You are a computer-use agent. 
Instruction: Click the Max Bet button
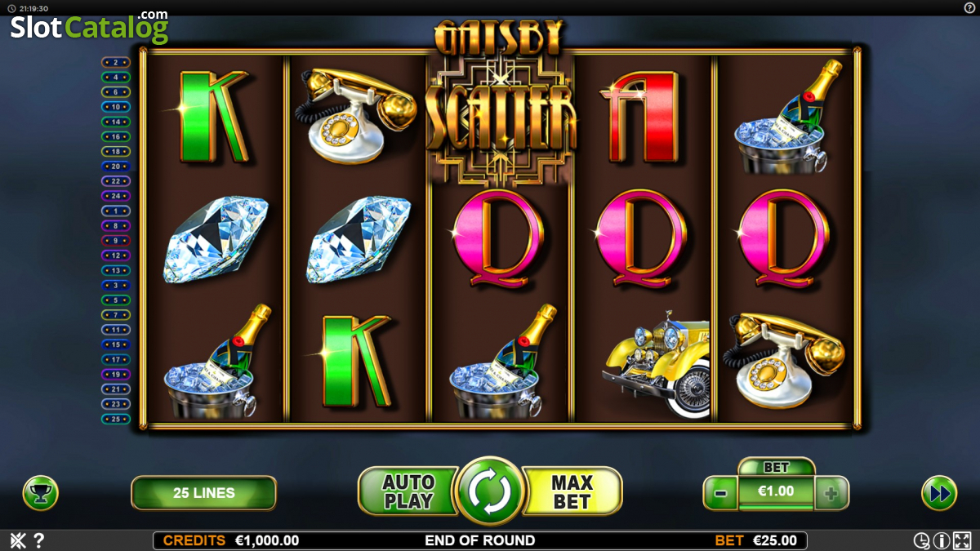[x=572, y=492]
